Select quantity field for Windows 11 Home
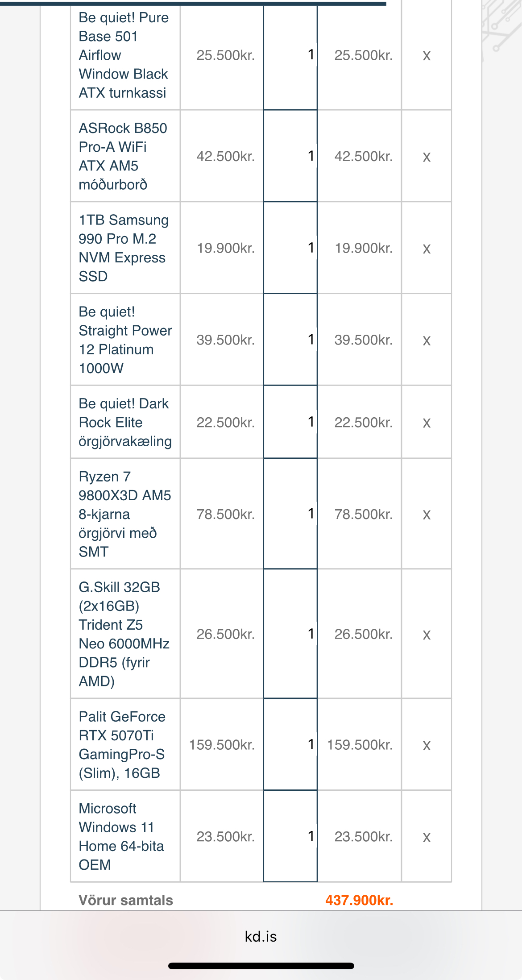 (290, 836)
